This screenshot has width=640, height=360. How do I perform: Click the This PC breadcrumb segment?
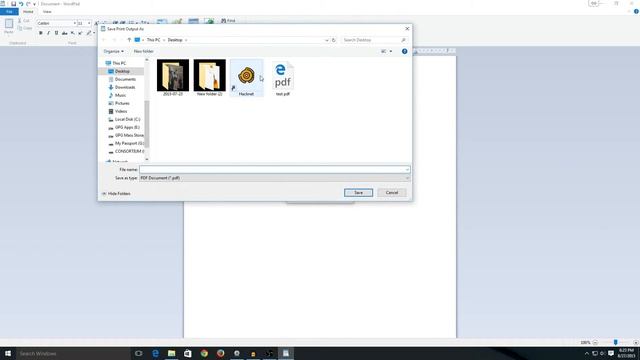tap(153, 40)
